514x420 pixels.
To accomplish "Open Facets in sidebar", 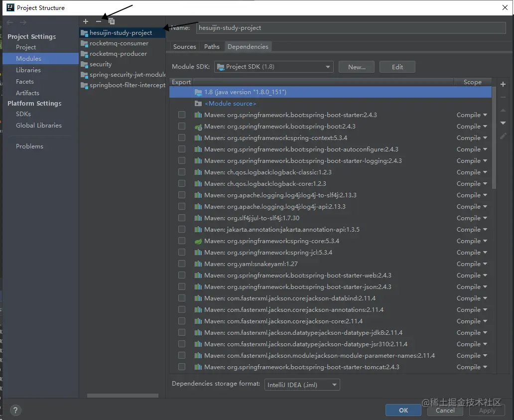I will pyautogui.click(x=24, y=82).
